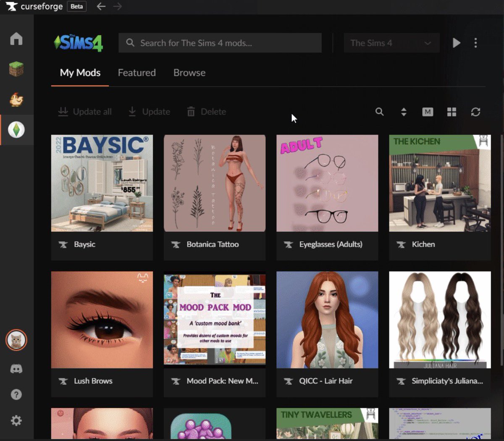Click the anvil icon beside Kichen
The image size is (504, 441).
[401, 244]
